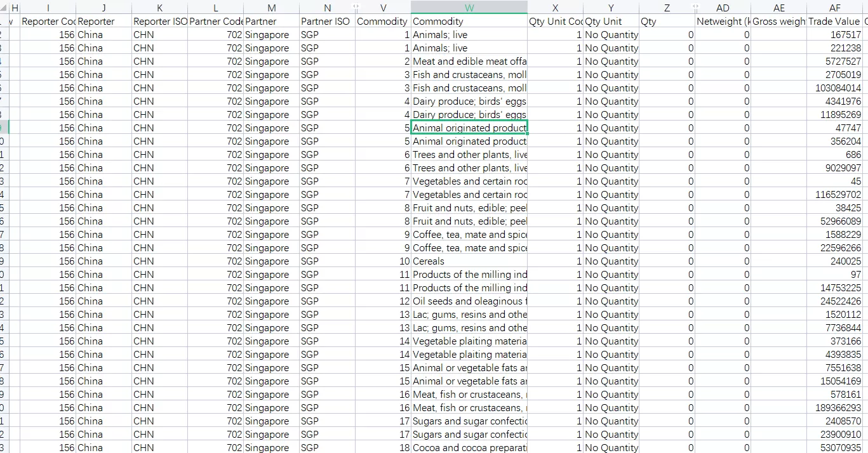Select column M header
Image resolution: width=868 pixels, height=453 pixels.
271,7
